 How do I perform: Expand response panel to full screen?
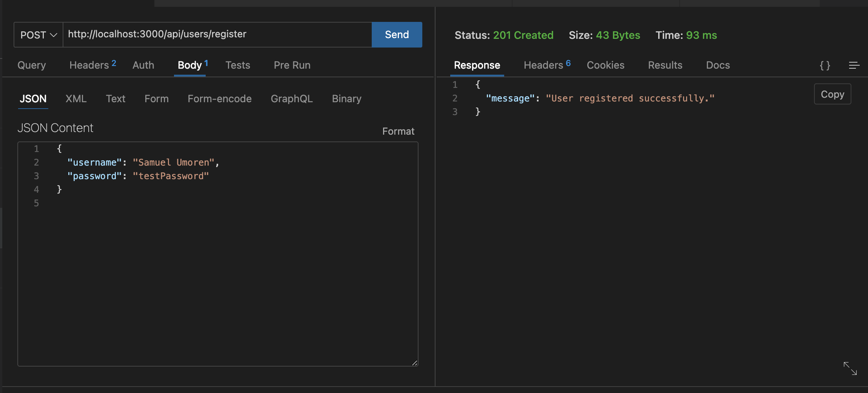point(850,368)
